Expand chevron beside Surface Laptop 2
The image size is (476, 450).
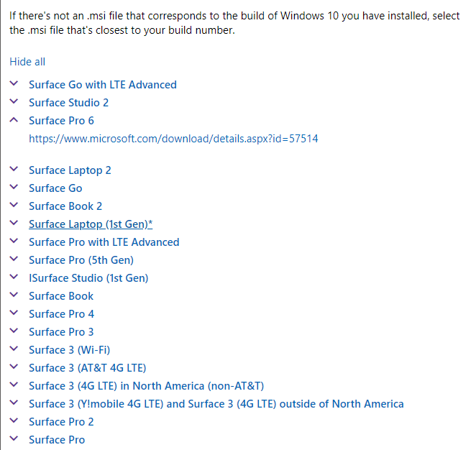pos(14,170)
